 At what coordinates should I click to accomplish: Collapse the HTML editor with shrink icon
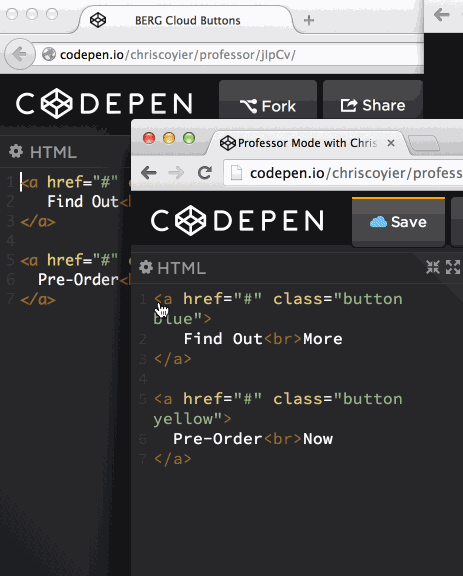433,267
